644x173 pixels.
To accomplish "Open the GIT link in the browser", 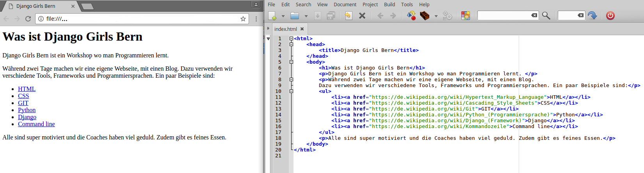I will pyautogui.click(x=23, y=103).
